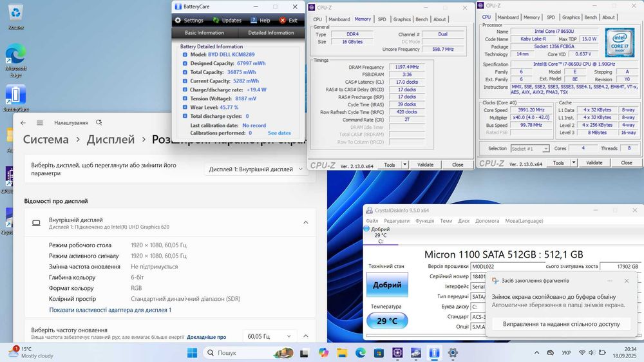Click the taskbar Пошук search field

pyautogui.click(x=249, y=352)
